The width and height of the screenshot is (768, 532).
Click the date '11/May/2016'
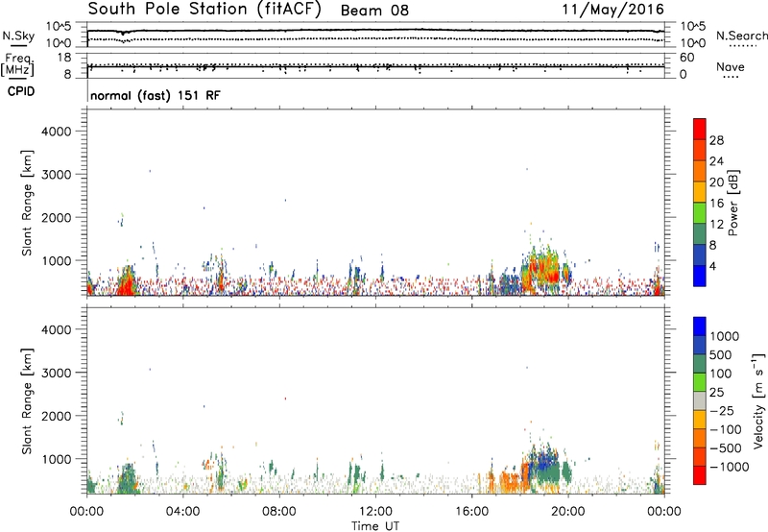pos(612,10)
